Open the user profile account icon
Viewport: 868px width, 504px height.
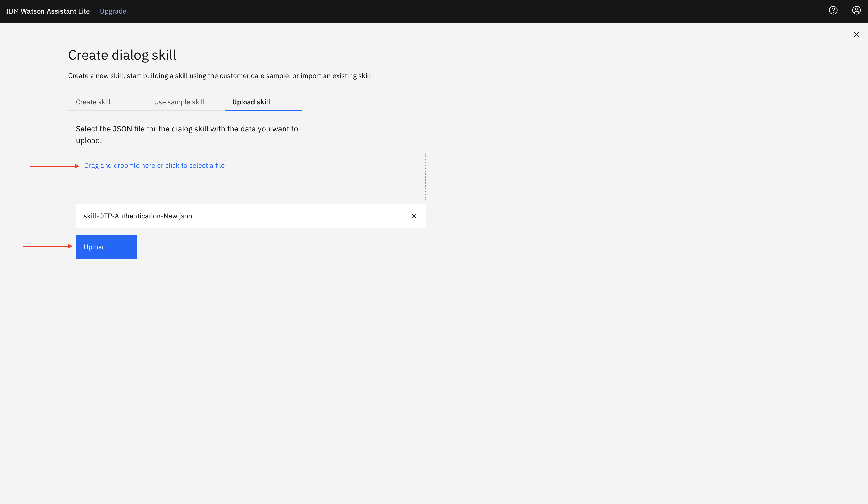pyautogui.click(x=856, y=10)
